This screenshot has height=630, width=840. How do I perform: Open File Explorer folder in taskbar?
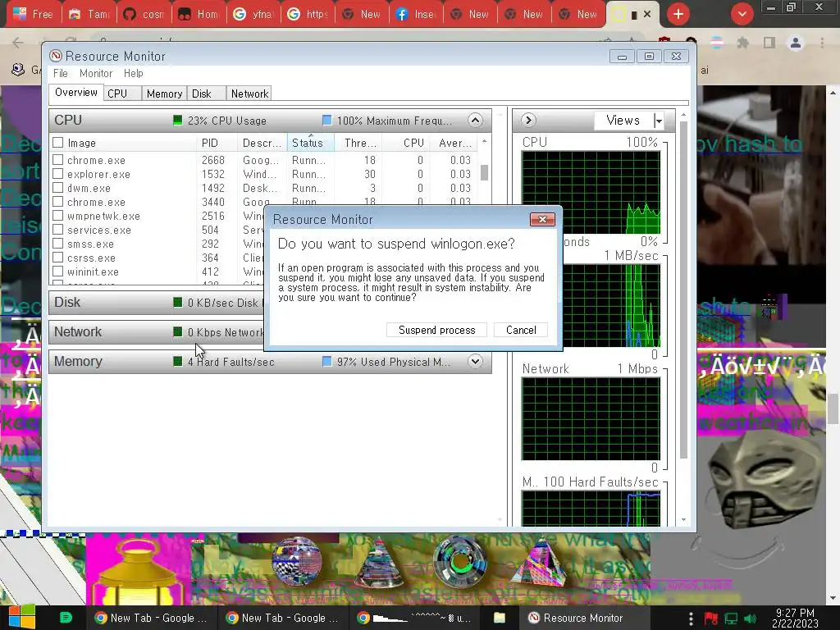(500, 618)
